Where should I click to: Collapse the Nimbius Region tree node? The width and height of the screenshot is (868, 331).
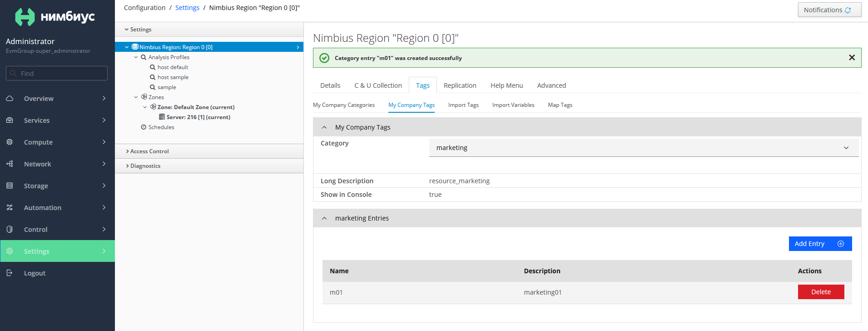(127, 47)
